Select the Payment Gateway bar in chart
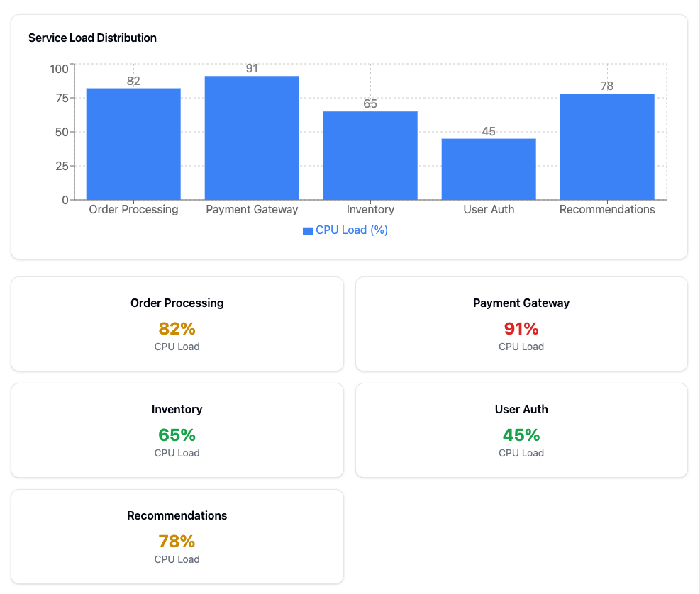The height and width of the screenshot is (594, 700). 252,138
